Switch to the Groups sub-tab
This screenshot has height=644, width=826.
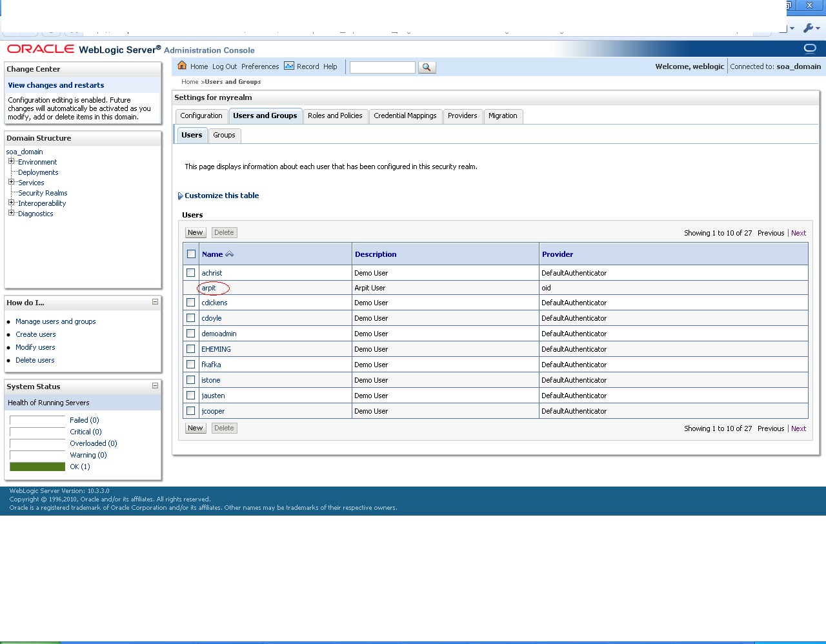(x=224, y=136)
